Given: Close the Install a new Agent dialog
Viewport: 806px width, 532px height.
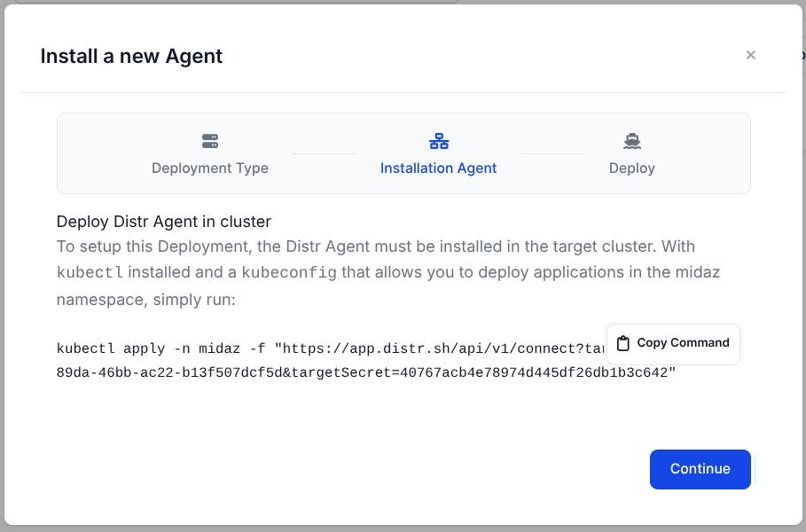Looking at the screenshot, I should [x=750, y=55].
